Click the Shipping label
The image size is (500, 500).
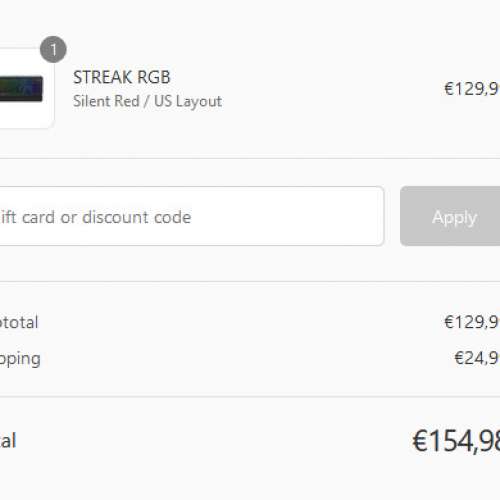pyautogui.click(x=20, y=359)
